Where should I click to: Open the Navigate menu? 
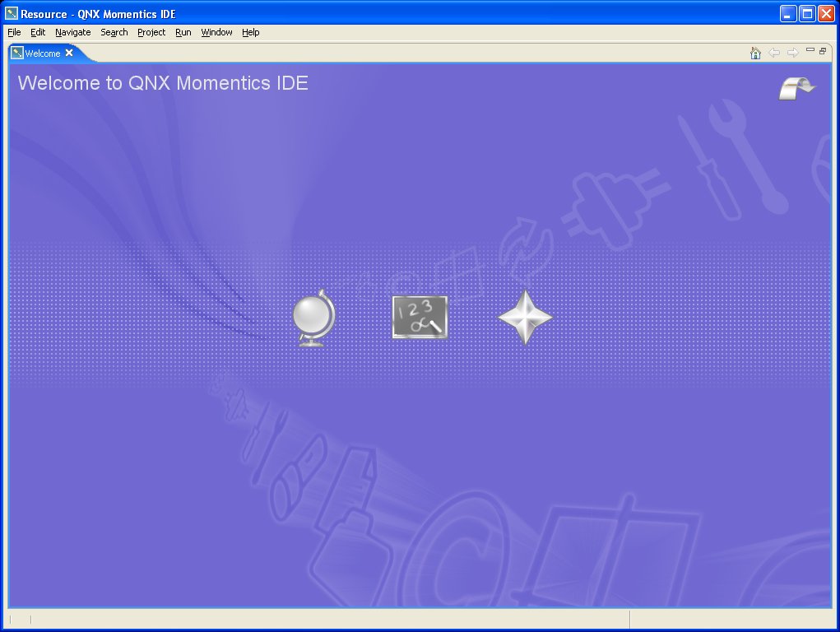click(72, 32)
